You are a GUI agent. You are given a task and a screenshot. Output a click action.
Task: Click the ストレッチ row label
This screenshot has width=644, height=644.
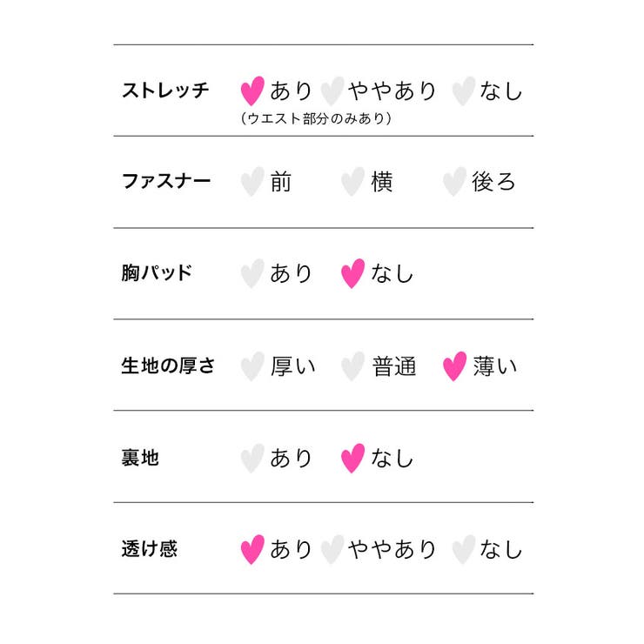pyautogui.click(x=165, y=91)
